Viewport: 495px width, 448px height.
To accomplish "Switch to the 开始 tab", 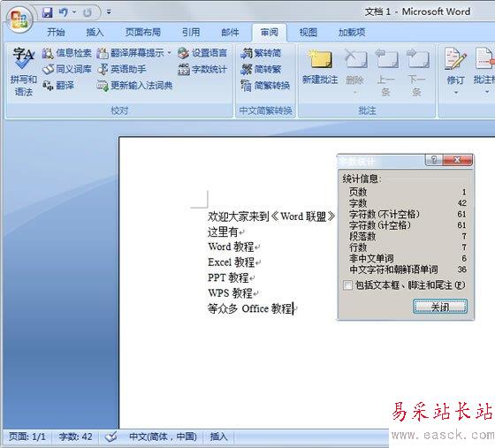I will (56, 32).
